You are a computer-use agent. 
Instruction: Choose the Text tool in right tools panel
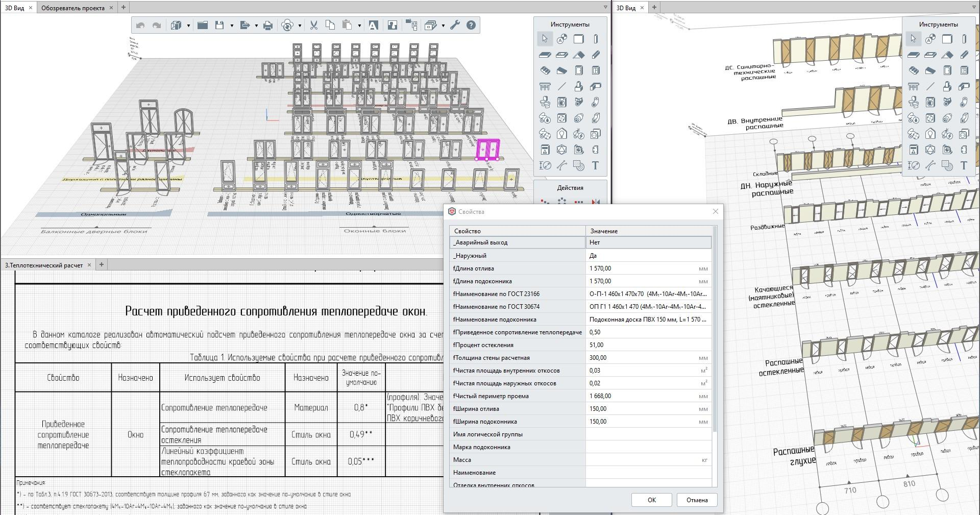pyautogui.click(x=964, y=165)
